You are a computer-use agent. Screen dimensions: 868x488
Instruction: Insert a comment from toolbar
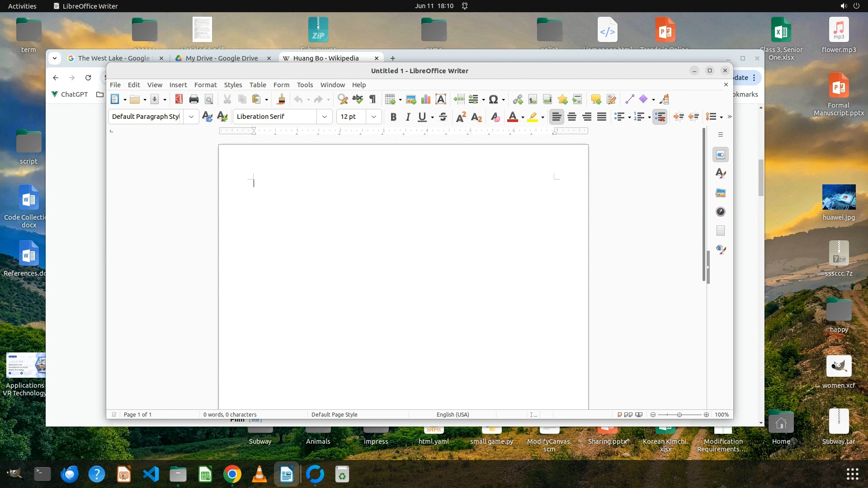pos(596,99)
